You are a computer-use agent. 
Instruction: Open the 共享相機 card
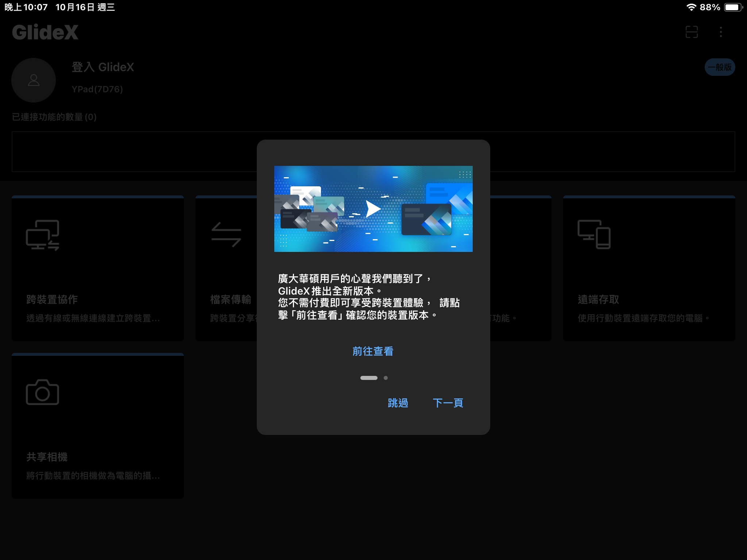98,427
